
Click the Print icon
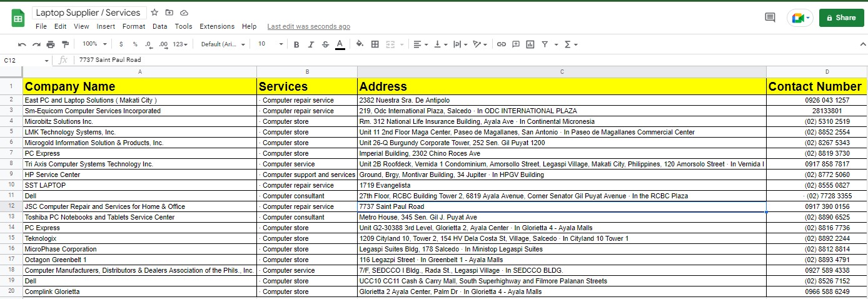point(51,44)
